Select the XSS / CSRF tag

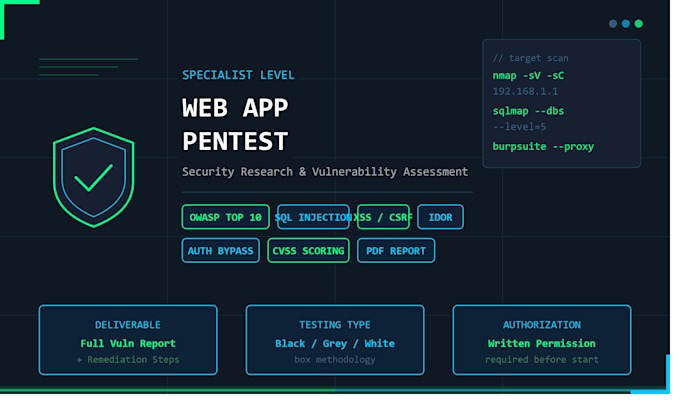383,217
